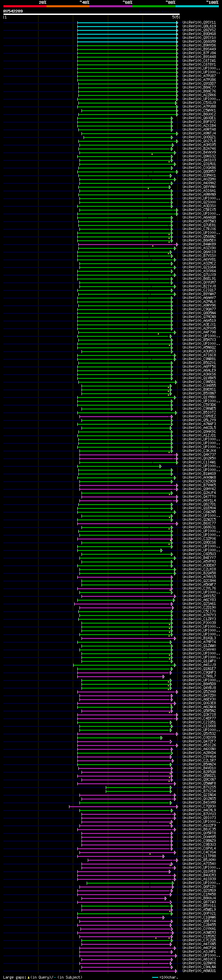Select the UniRef100_Q827D1 label
Image resolution: width=222 pixels, height=980 pixels.
[199, 504]
